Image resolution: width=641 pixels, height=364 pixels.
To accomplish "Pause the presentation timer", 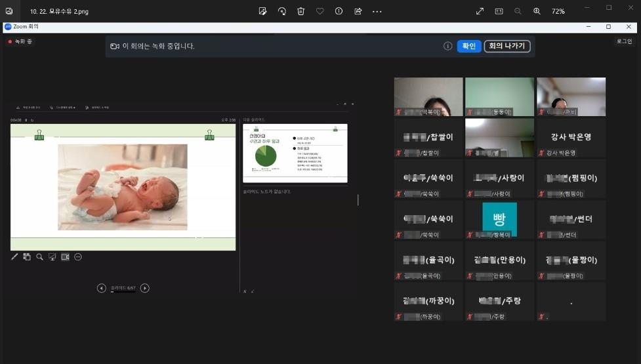I will [26, 120].
